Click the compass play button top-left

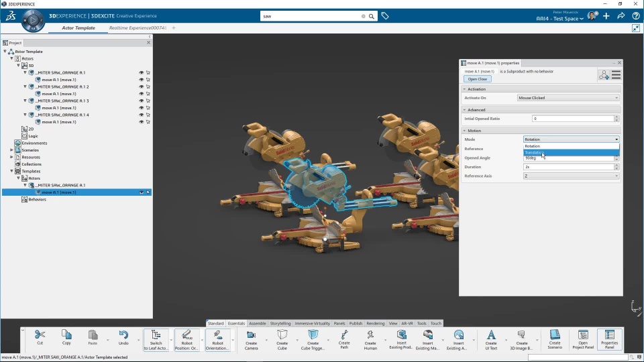pyautogui.click(x=33, y=21)
